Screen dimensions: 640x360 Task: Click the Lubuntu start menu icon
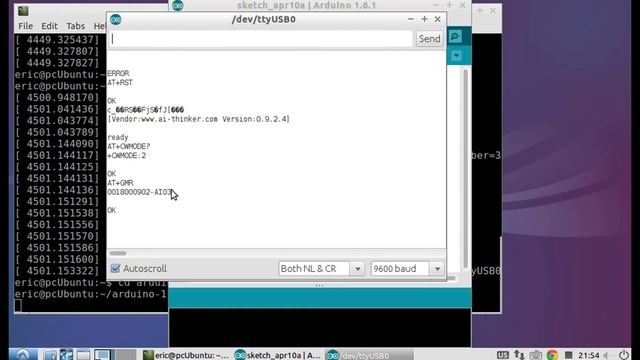click(23, 355)
